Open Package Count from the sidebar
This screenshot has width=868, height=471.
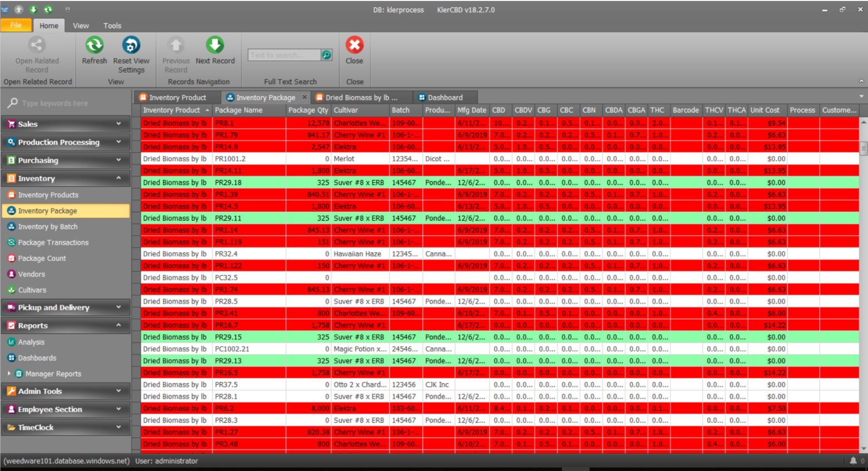coord(42,259)
